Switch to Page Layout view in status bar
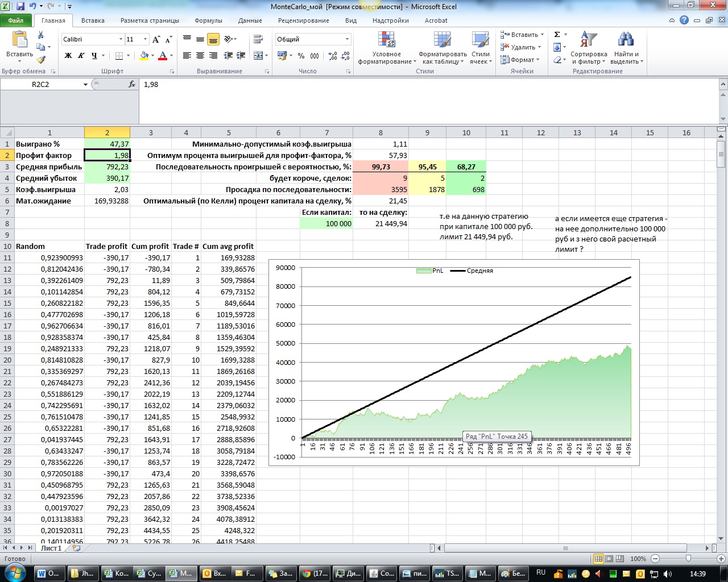Screen dimensions: 728x582 tap(609, 559)
